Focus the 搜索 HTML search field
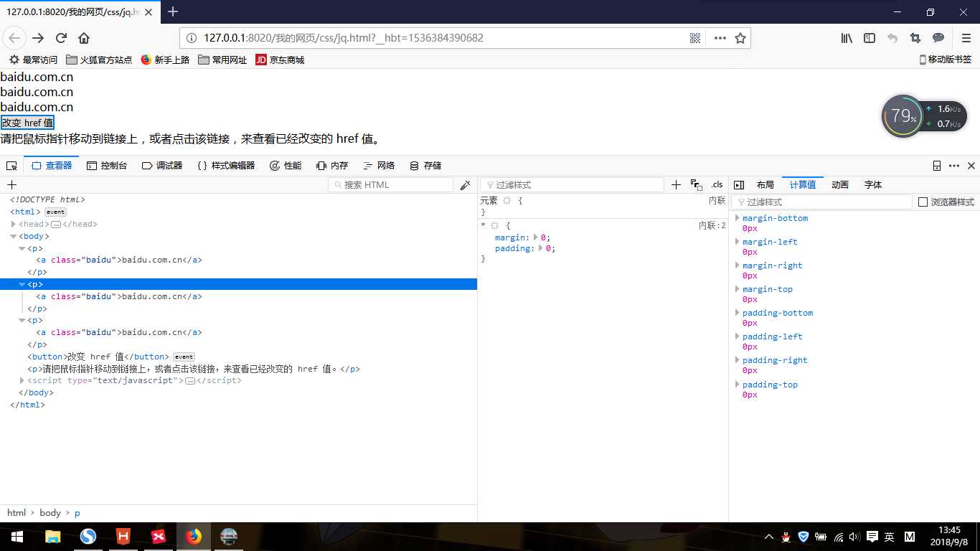This screenshot has height=551, width=980. (391, 185)
